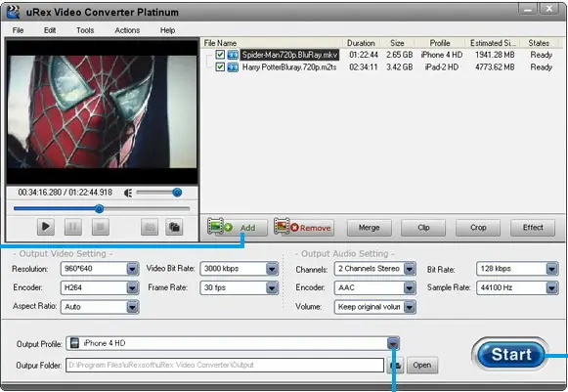Click the Merge button

click(x=370, y=228)
